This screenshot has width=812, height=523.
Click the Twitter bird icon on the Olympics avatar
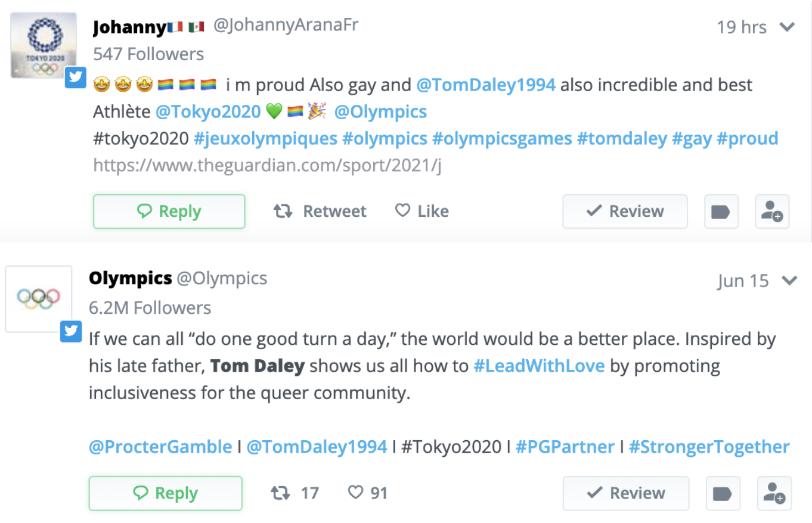[71, 332]
